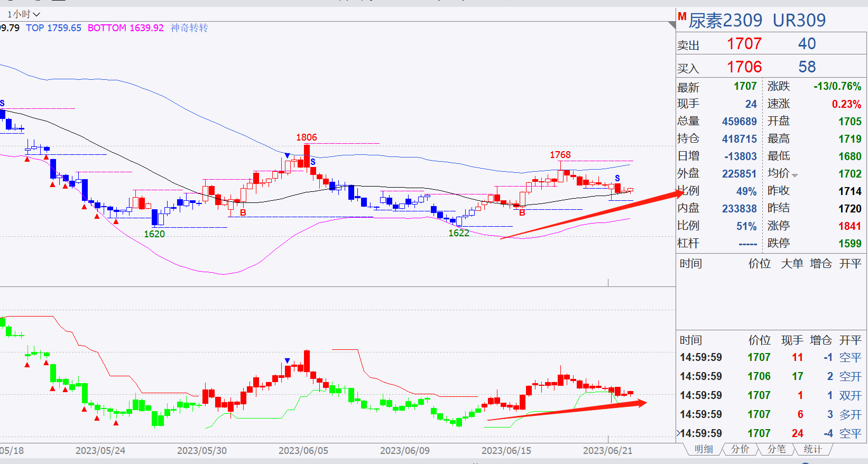Click the buy price 1706 in 买入 row
The image size is (868, 464).
(744, 67)
